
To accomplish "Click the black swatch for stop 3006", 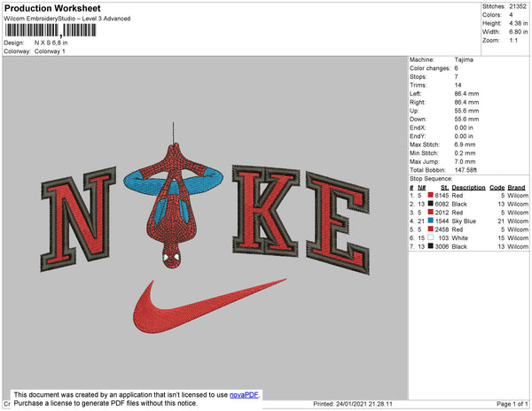I will click(431, 246).
